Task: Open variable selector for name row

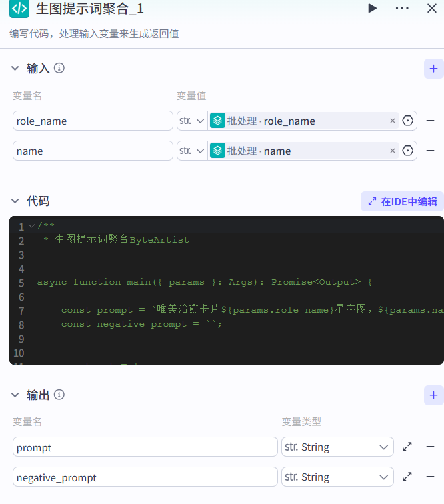Action: 409,151
